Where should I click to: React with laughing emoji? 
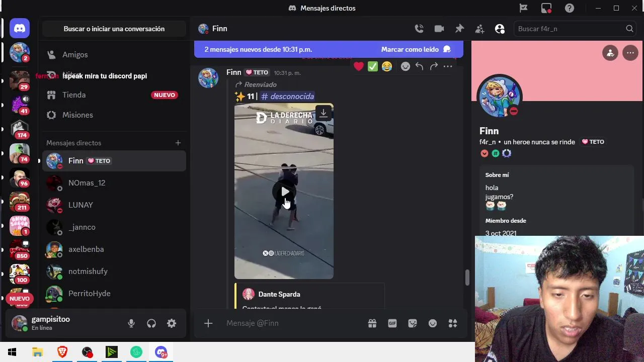coord(387,66)
